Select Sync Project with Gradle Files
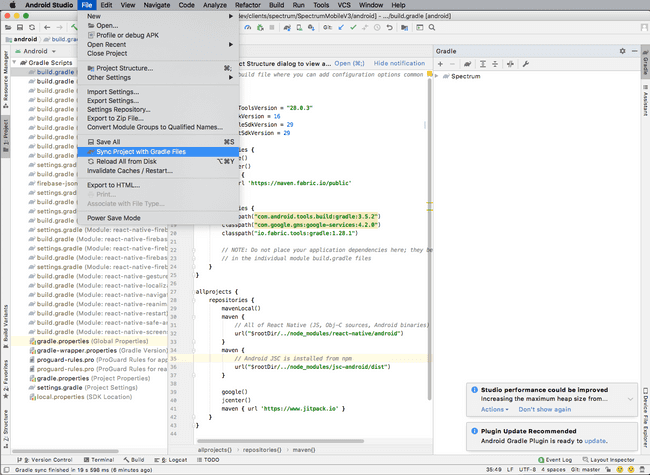 (x=158, y=152)
